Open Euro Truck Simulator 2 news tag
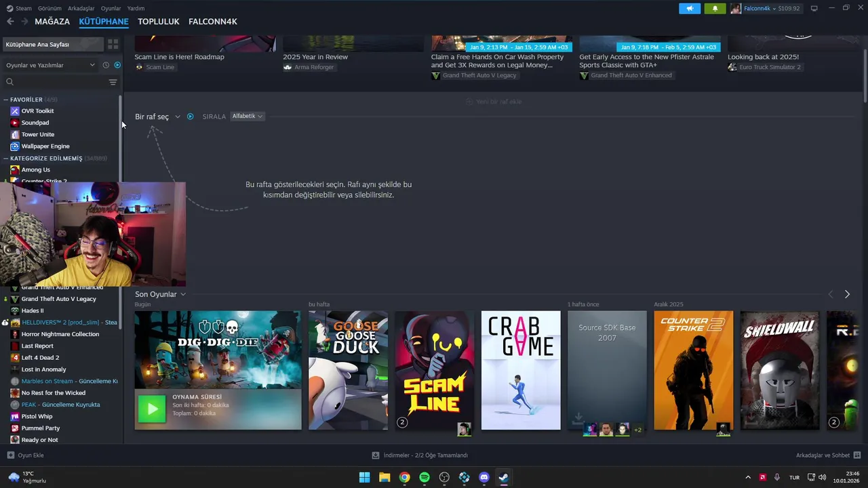868x488 pixels. coord(764,67)
